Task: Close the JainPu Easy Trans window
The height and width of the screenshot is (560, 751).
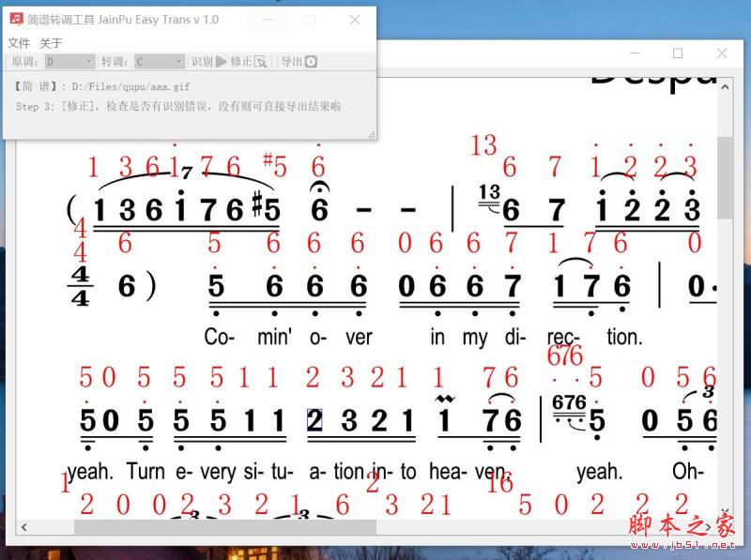Action: tap(355, 20)
